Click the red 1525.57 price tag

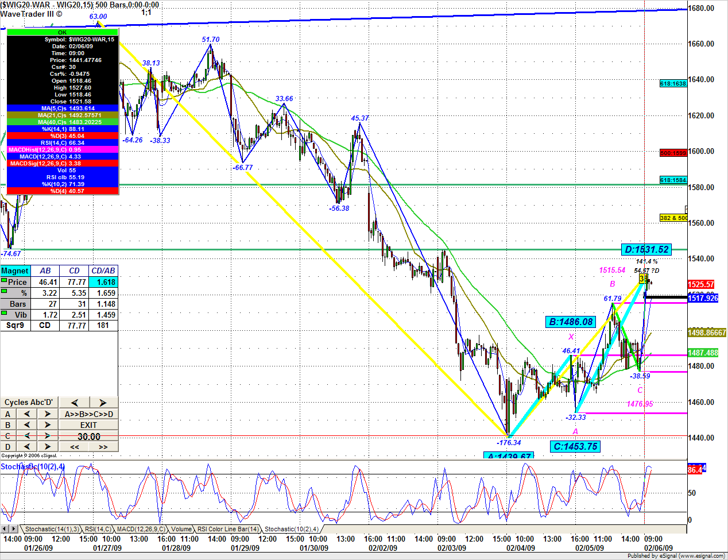tap(701, 284)
